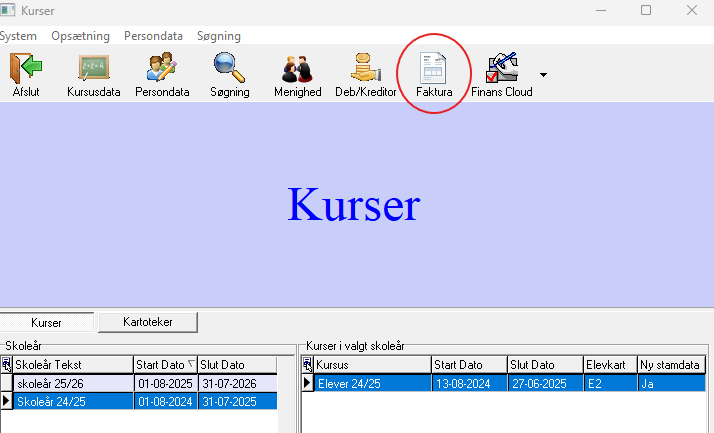
Task: Click the Ja Ny stamdata cell
Action: [x=672, y=383]
